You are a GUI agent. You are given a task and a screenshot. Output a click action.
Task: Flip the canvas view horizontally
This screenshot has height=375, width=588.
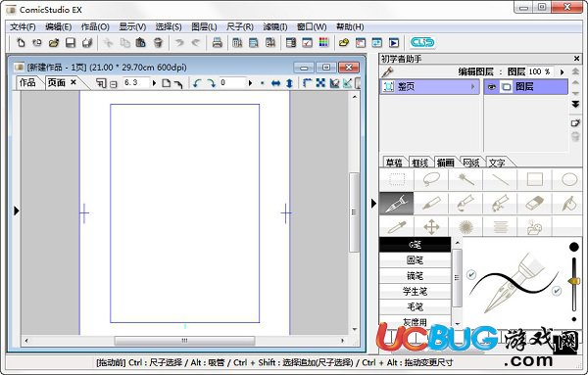[x=275, y=83]
